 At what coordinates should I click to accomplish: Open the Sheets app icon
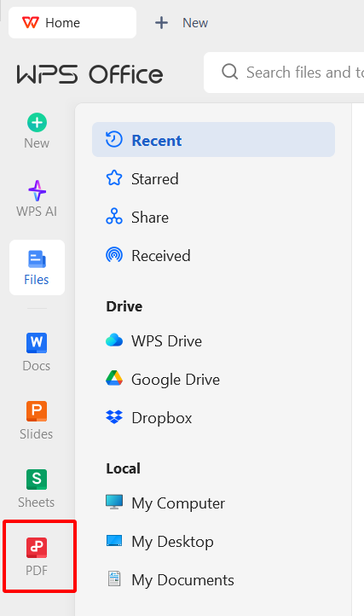point(37,479)
